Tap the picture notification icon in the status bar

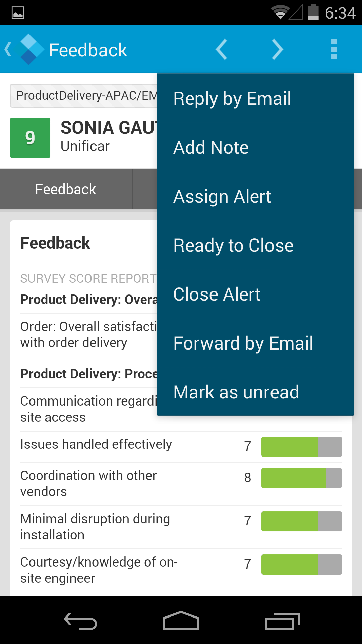pyautogui.click(x=18, y=13)
